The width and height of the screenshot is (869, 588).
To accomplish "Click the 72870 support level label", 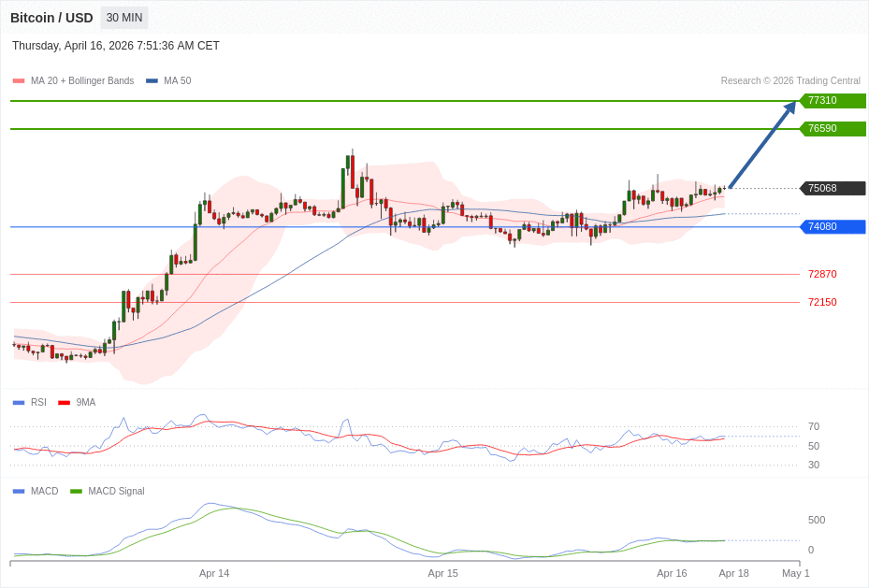I will pos(822,274).
